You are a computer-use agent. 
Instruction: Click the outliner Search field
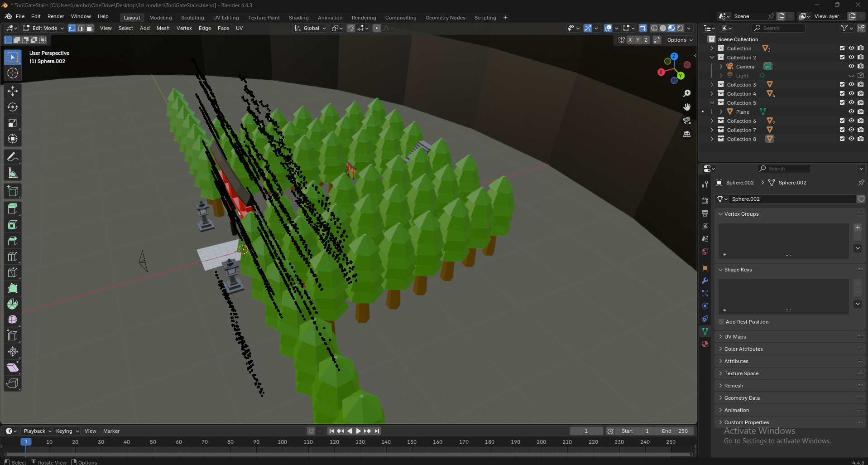point(779,28)
